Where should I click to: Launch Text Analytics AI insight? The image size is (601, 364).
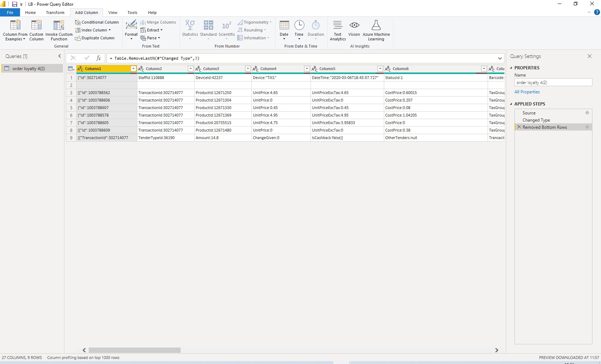click(x=338, y=30)
